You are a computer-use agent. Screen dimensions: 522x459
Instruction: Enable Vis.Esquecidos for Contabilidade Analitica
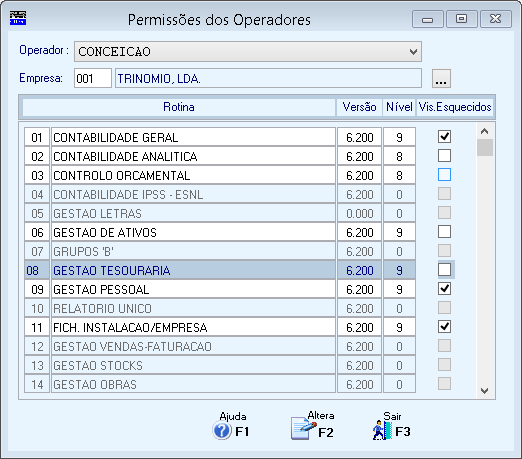pyautogui.click(x=444, y=156)
